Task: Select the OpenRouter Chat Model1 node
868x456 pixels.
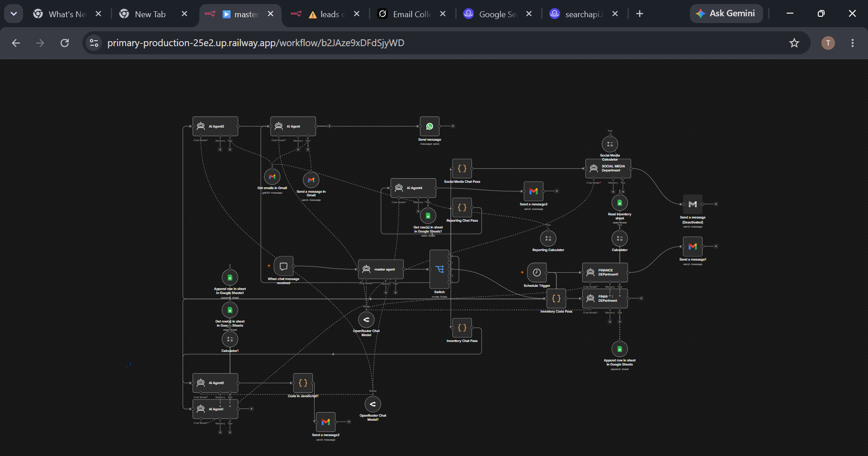Action: pos(373,404)
